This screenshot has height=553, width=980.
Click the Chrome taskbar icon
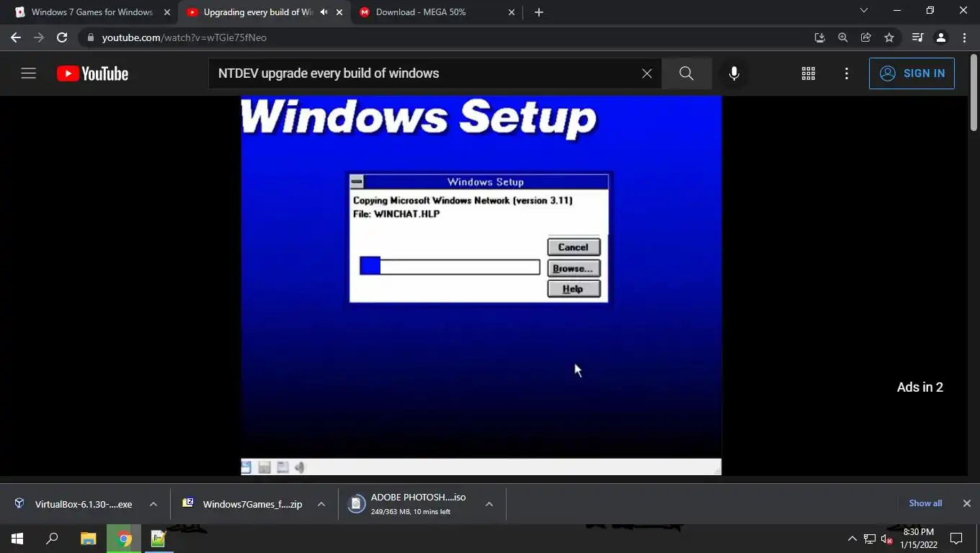point(125,539)
